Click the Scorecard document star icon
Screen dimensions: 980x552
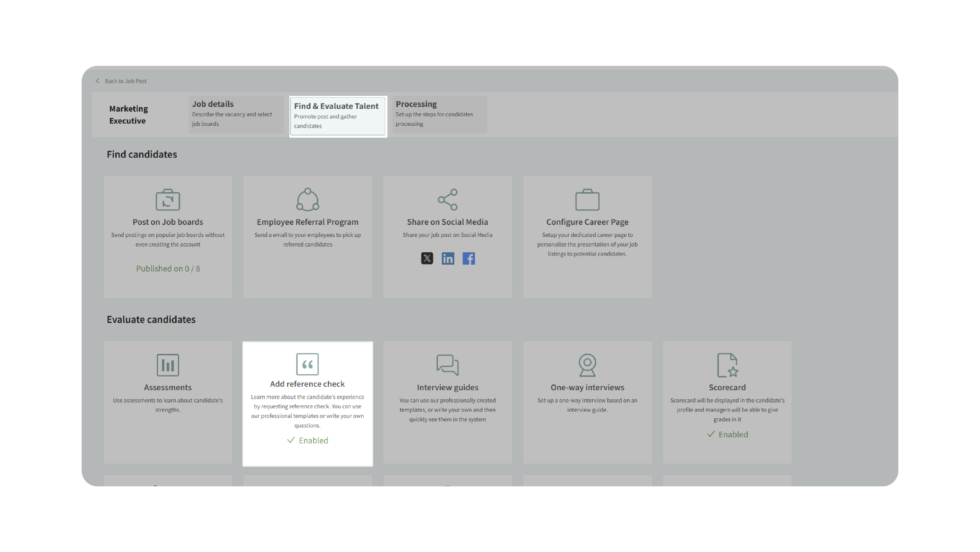(x=727, y=365)
